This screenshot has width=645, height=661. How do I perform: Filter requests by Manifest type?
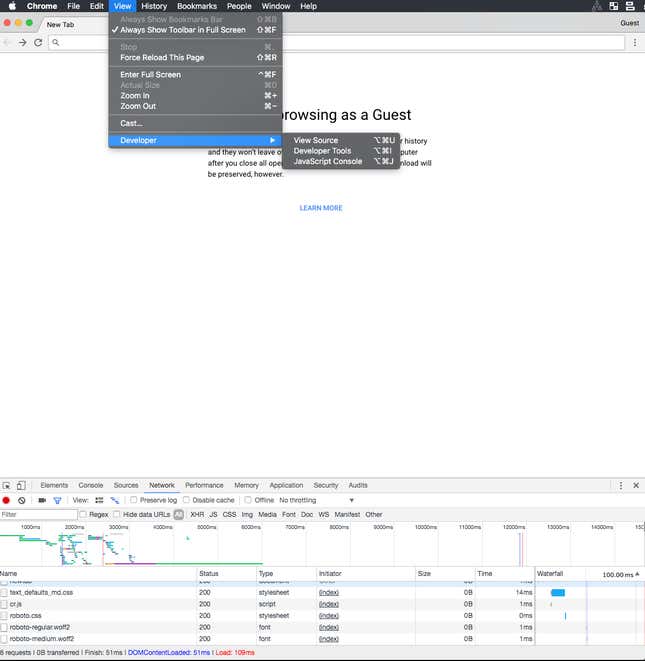pos(347,514)
